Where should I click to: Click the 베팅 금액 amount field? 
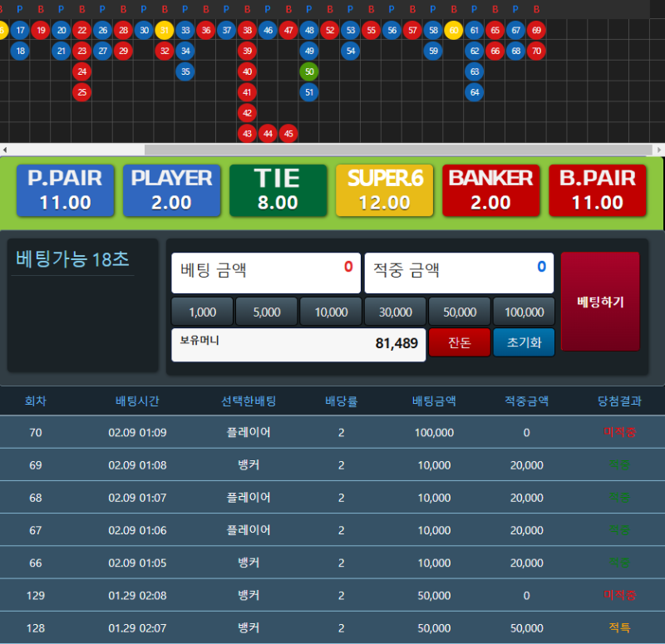266,273
